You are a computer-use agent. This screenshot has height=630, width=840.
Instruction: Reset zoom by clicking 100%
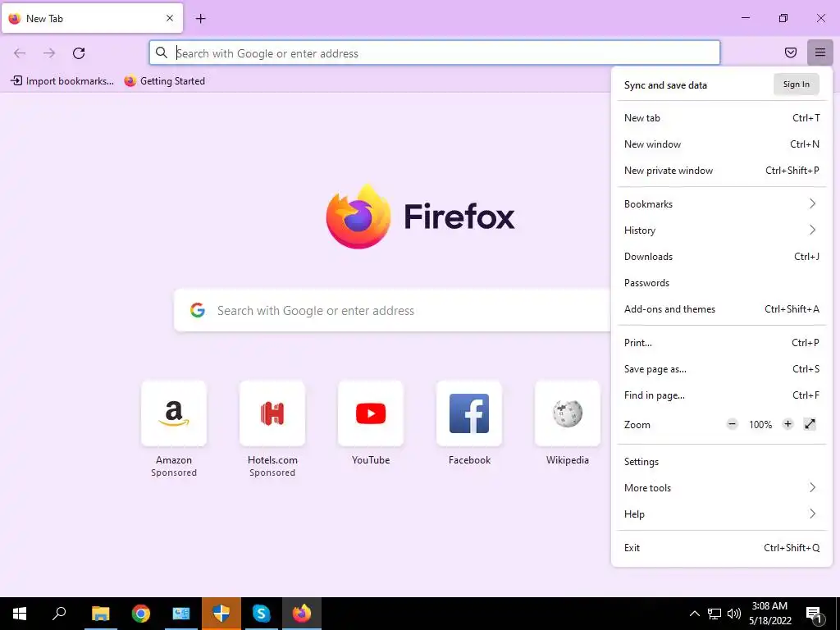click(x=760, y=425)
